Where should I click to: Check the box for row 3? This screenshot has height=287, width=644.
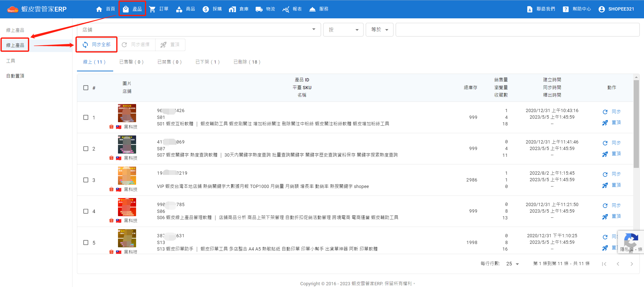tap(86, 180)
